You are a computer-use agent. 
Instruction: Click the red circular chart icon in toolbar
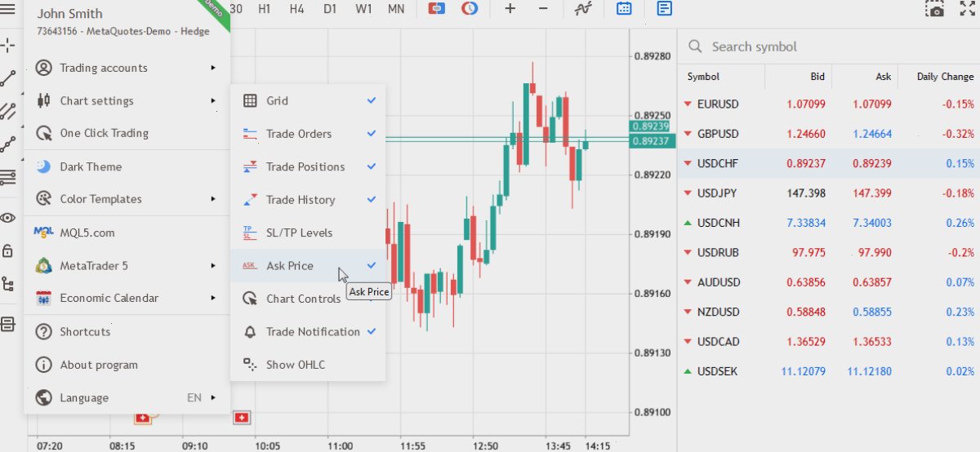(470, 8)
